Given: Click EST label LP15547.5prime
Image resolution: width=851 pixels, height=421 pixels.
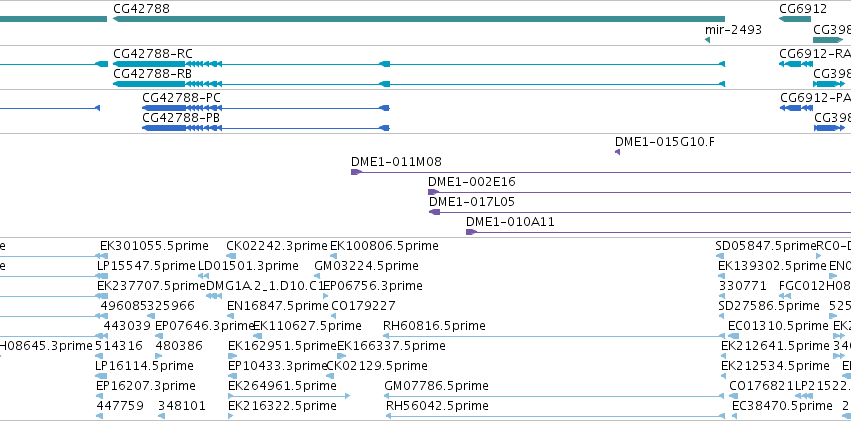Looking at the screenshot, I should point(146,266).
